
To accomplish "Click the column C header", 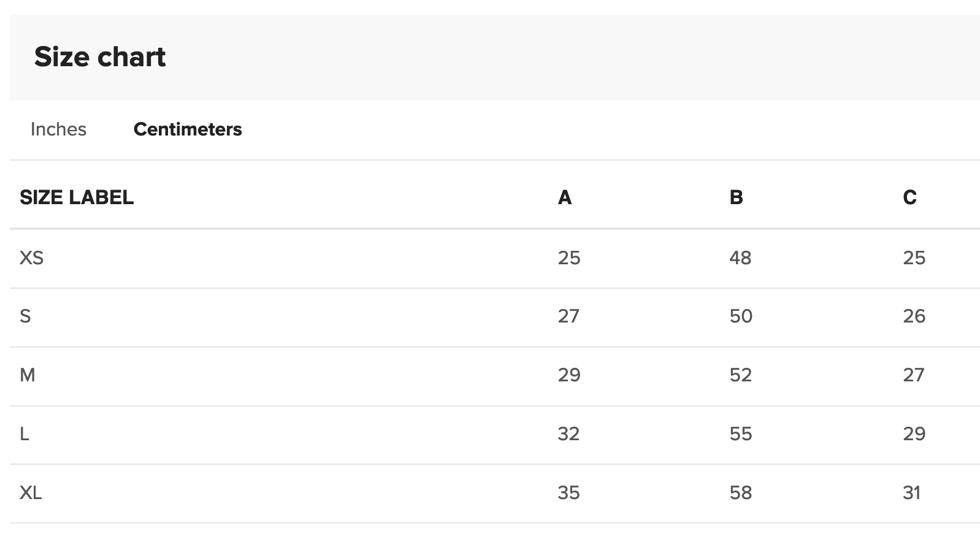I will coord(909,197).
